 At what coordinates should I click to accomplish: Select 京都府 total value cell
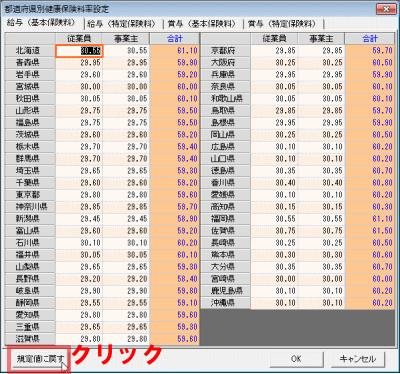pyautogui.click(x=370, y=51)
